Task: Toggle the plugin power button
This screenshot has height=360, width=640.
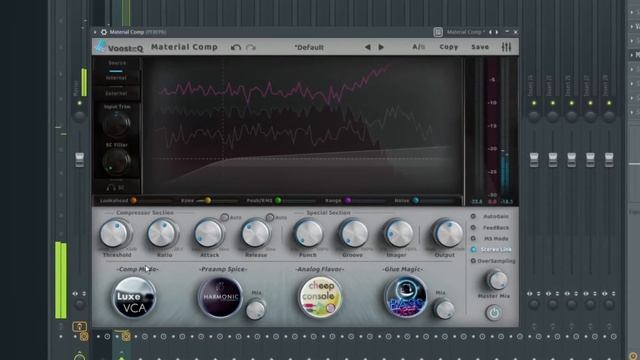Action: [x=494, y=313]
